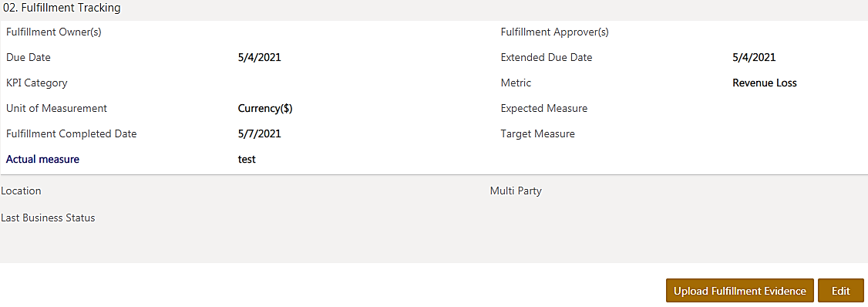Select the Revenue Loss metric value
This screenshot has height=307, width=868.
click(x=765, y=83)
